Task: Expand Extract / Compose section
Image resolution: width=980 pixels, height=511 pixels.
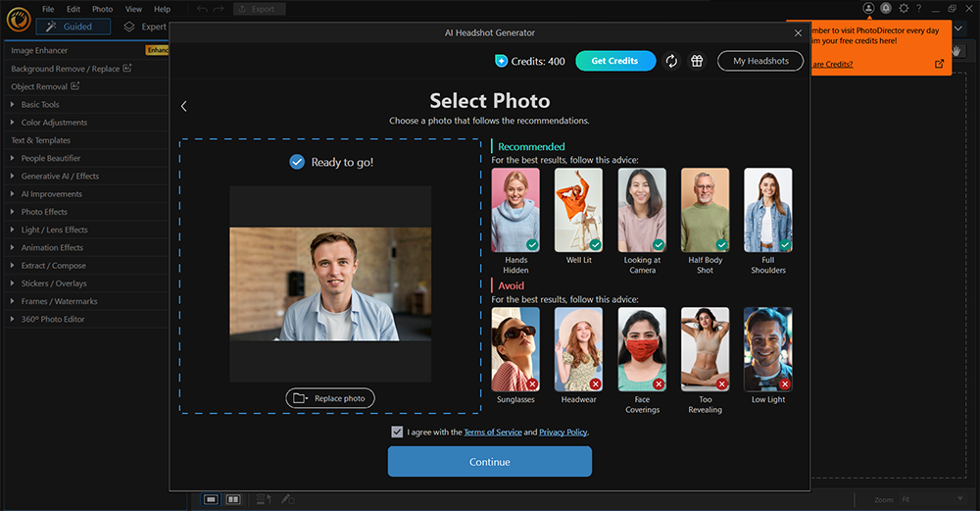Action: [x=86, y=265]
